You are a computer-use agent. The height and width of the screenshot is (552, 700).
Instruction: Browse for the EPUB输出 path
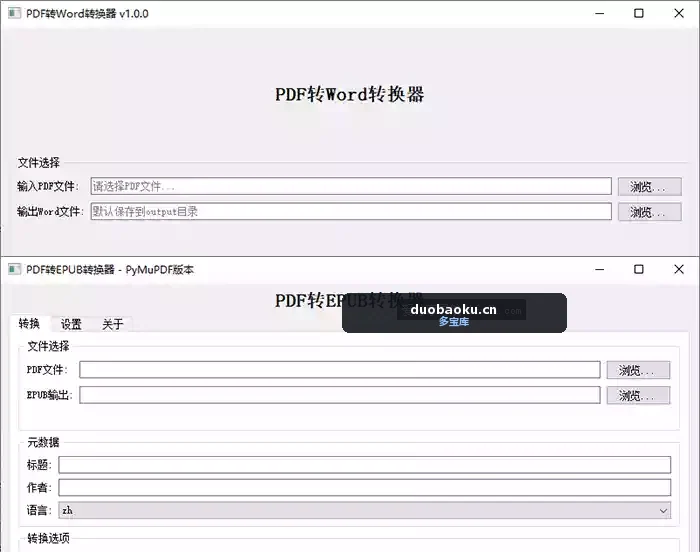638,395
